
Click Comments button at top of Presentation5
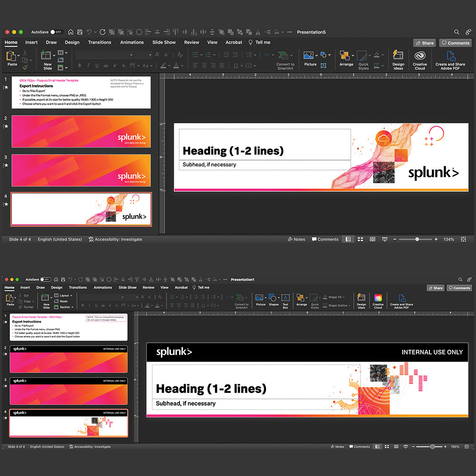tap(456, 43)
